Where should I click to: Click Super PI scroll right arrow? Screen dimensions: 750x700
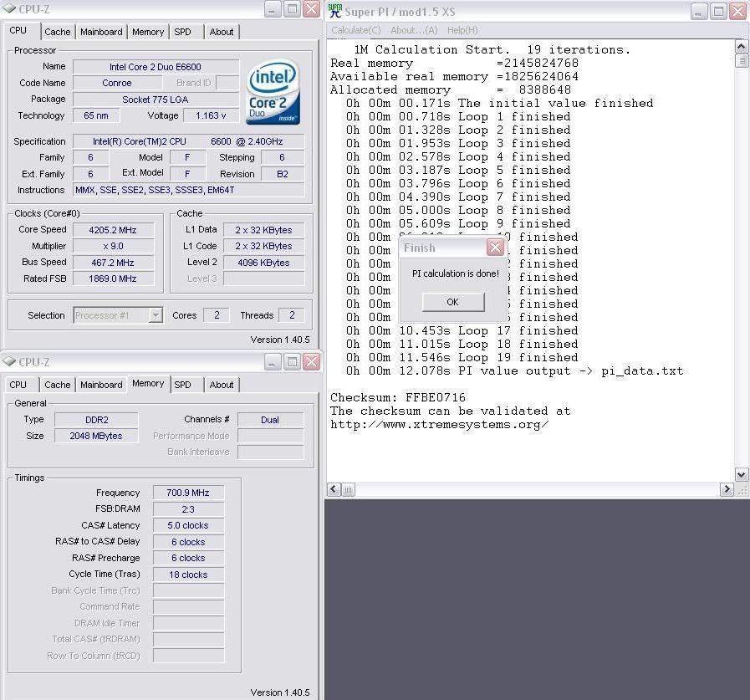(727, 489)
